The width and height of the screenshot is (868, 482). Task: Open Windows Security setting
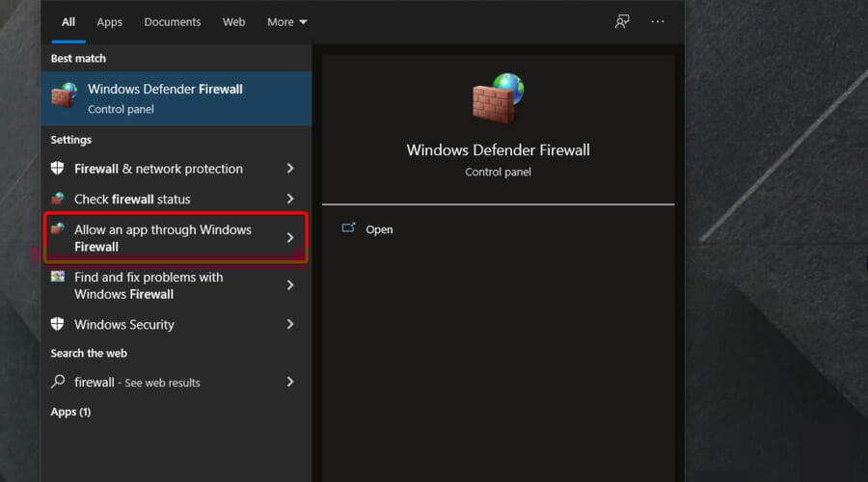click(176, 324)
